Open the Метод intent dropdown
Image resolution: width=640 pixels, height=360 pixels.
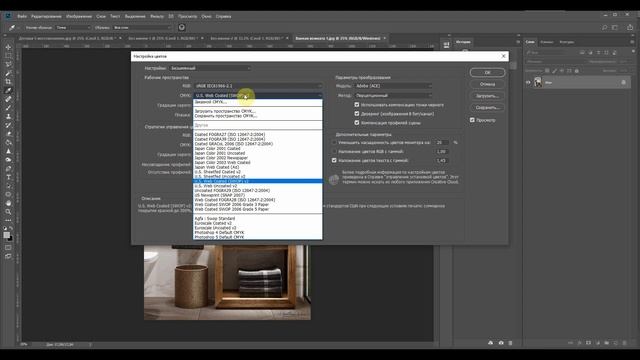point(393,96)
